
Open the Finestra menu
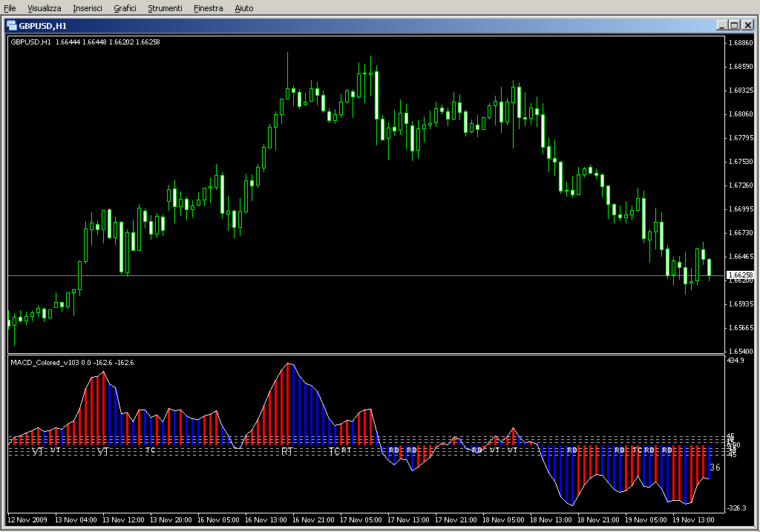coord(208,8)
